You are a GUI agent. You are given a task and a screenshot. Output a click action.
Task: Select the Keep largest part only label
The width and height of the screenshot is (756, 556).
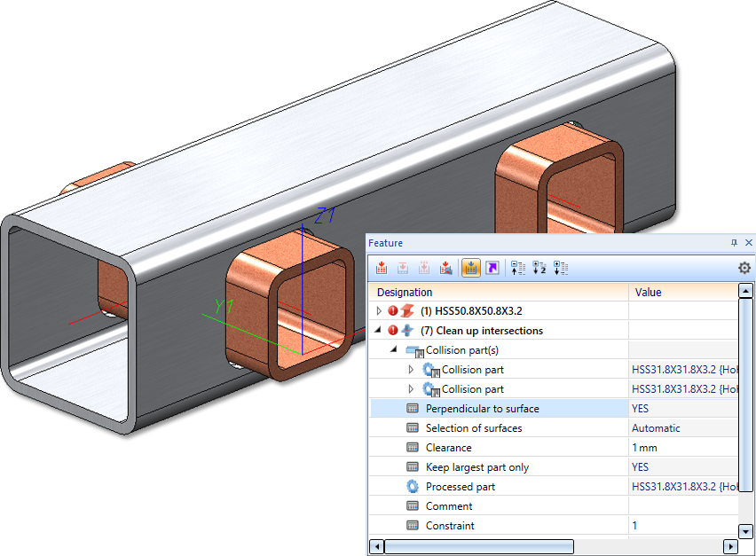(477, 466)
